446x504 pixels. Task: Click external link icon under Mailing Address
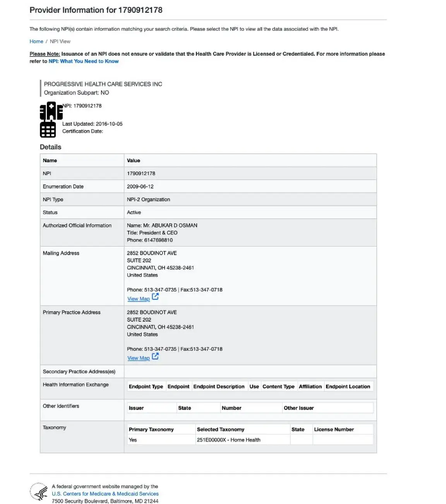pos(155,297)
